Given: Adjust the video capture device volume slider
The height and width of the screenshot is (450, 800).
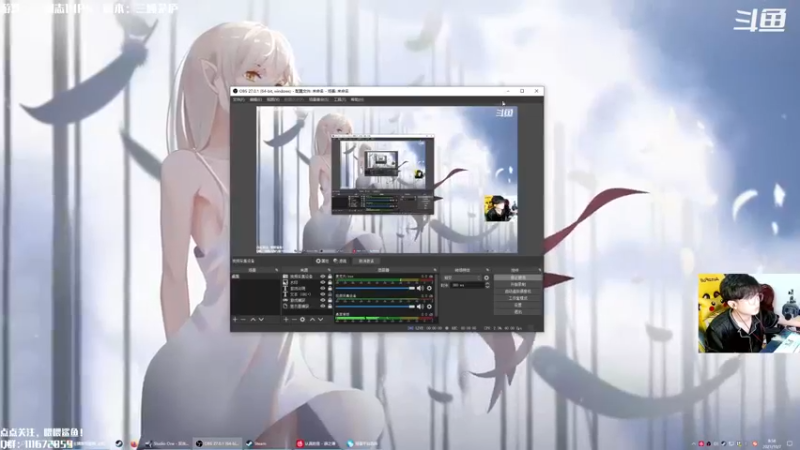Looking at the screenshot, I should click(375, 307).
